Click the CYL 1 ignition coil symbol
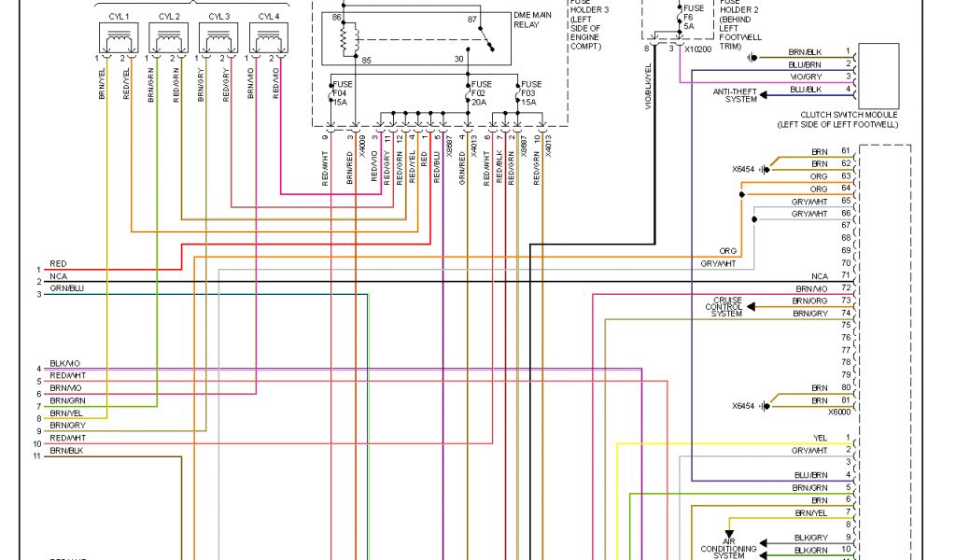Screen dimensions: 956x560 (x=119, y=41)
